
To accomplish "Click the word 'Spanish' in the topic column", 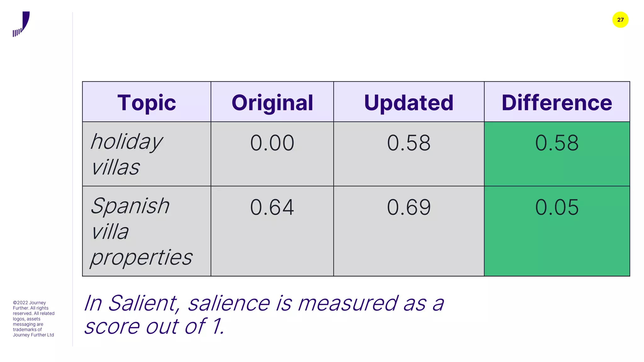I will click(x=130, y=206).
